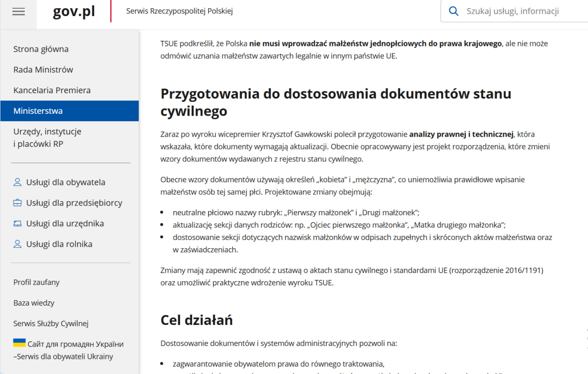
Task: Click the person icon beside Usługi dla rolnika
Action: (x=17, y=244)
